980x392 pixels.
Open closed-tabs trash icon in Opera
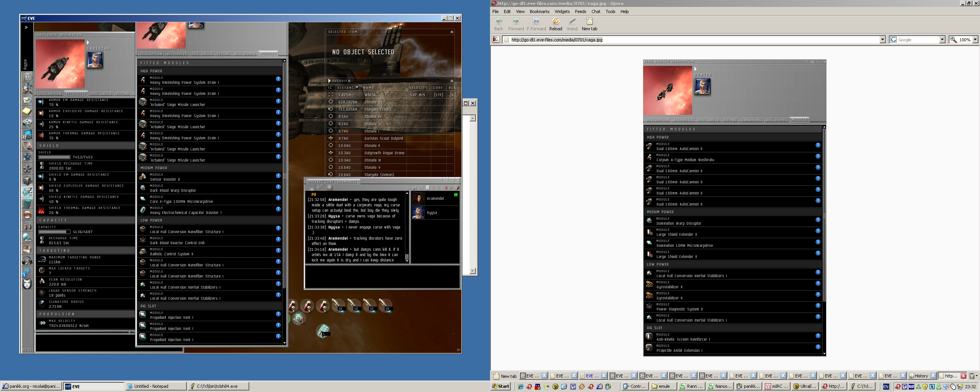click(972, 376)
